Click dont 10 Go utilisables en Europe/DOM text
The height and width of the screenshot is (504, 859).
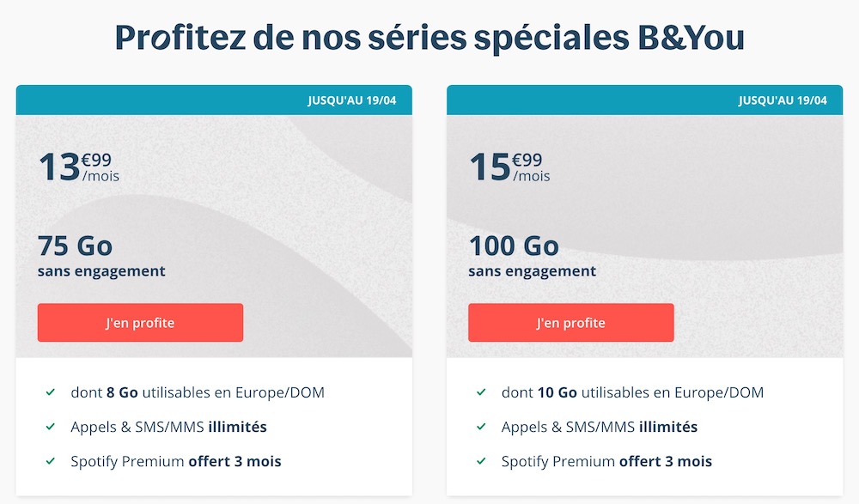[632, 392]
